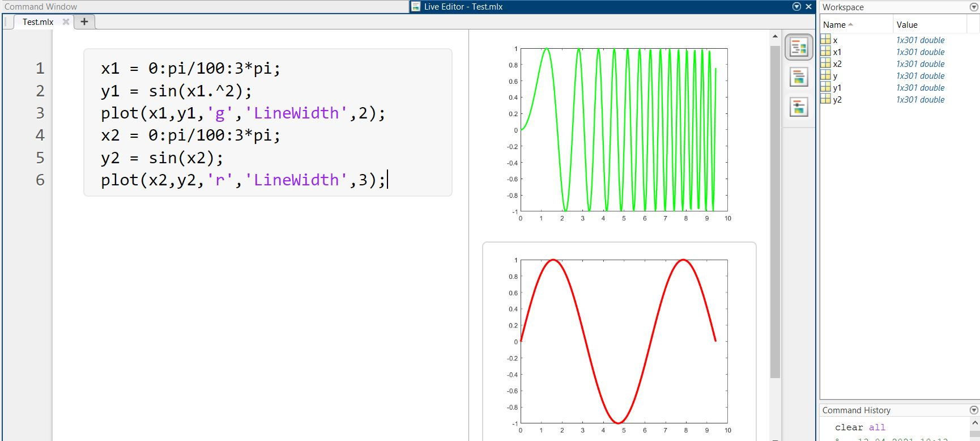Expand Command History panel actions menu
980x441 pixels.
pyautogui.click(x=974, y=410)
